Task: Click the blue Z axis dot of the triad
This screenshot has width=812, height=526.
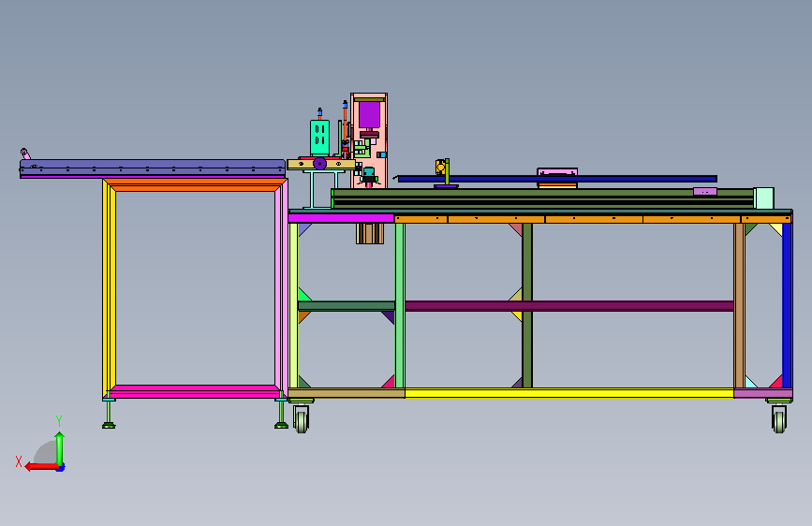Action: tap(61, 467)
